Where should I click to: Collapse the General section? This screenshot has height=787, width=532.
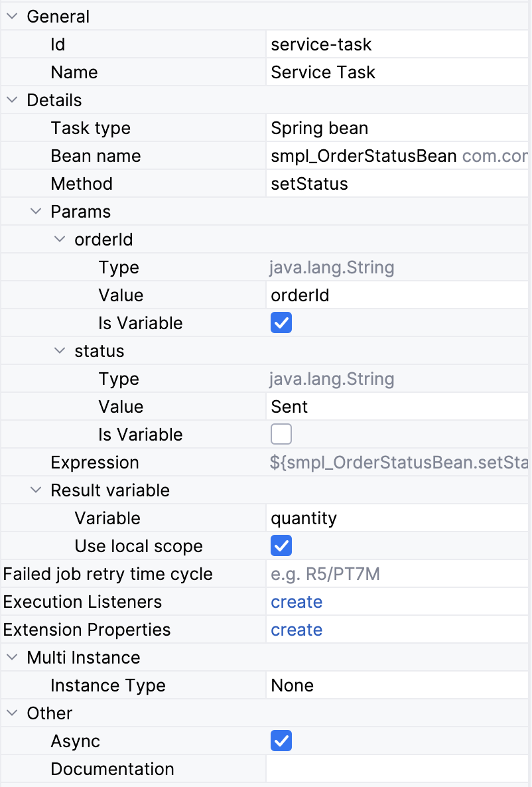[x=12, y=17]
